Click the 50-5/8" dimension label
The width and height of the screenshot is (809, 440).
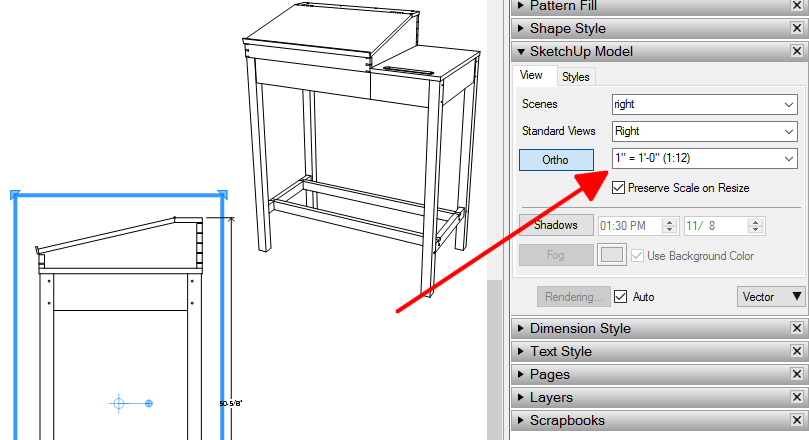[231, 403]
